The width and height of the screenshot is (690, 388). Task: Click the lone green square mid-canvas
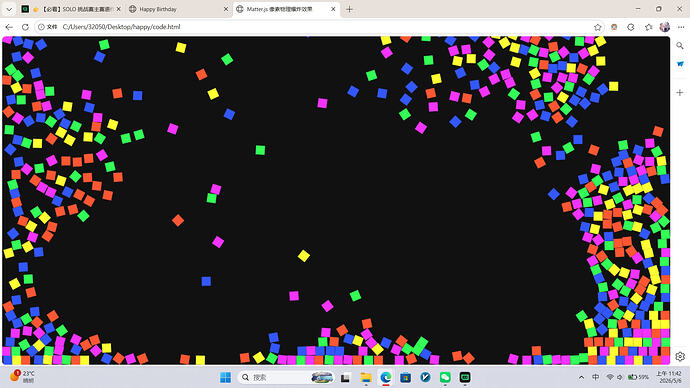(260, 150)
